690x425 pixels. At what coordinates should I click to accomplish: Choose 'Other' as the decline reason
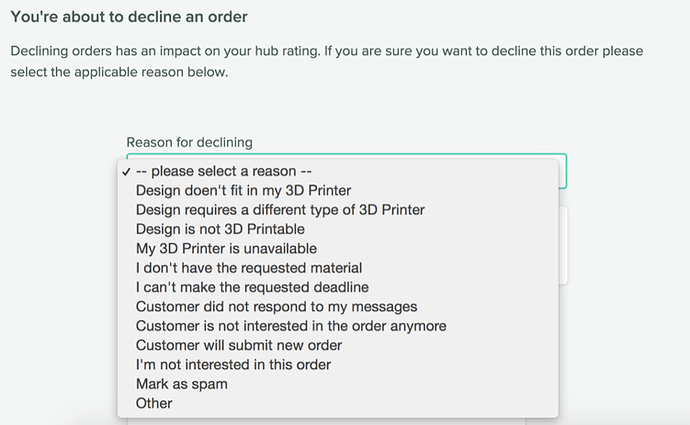(154, 403)
